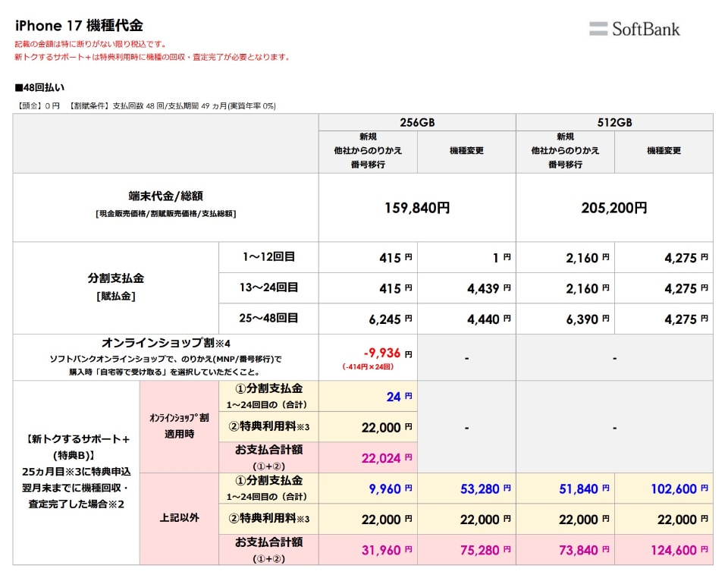The height and width of the screenshot is (578, 728).
Task: Select the blue "102,600 円" value
Action: [x=679, y=488]
